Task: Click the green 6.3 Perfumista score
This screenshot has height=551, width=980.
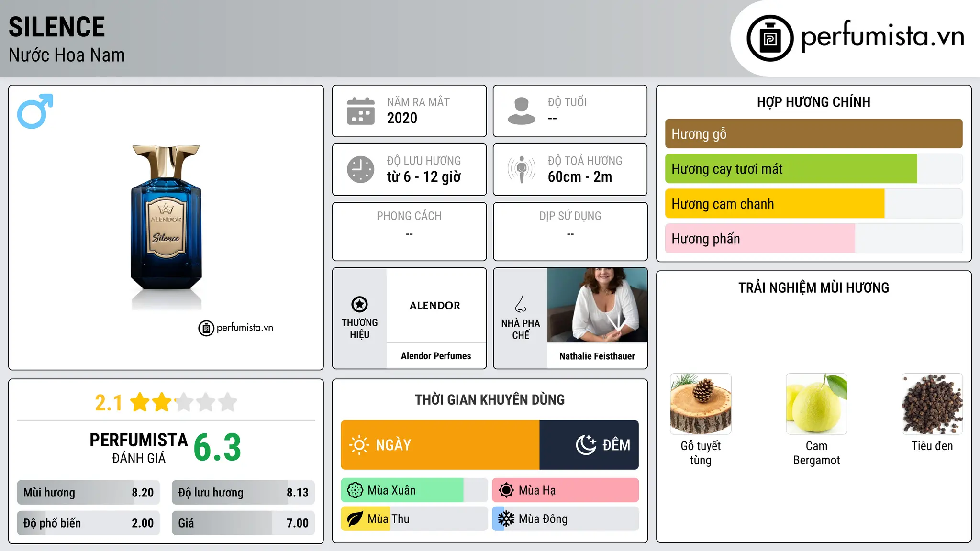Action: 217,447
